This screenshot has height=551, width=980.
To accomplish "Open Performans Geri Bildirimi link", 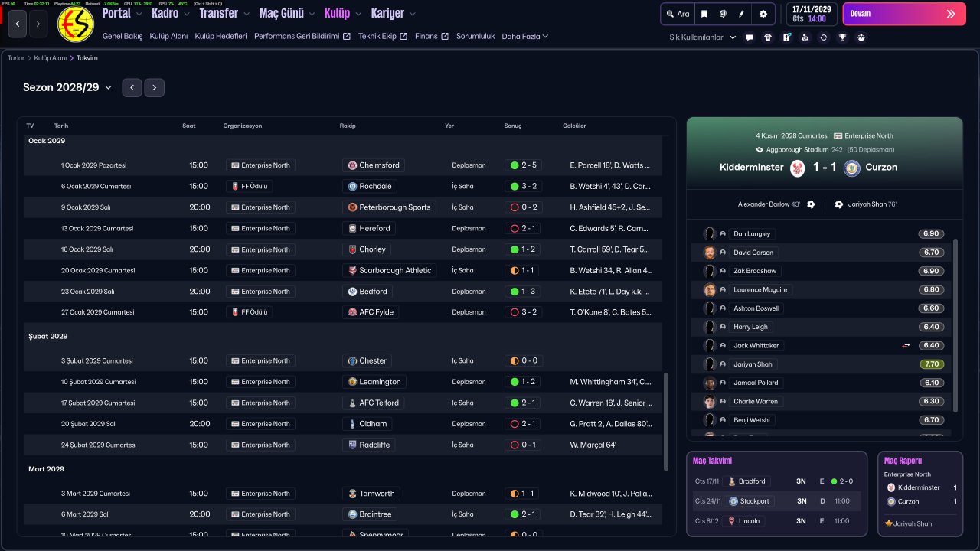I will click(302, 36).
